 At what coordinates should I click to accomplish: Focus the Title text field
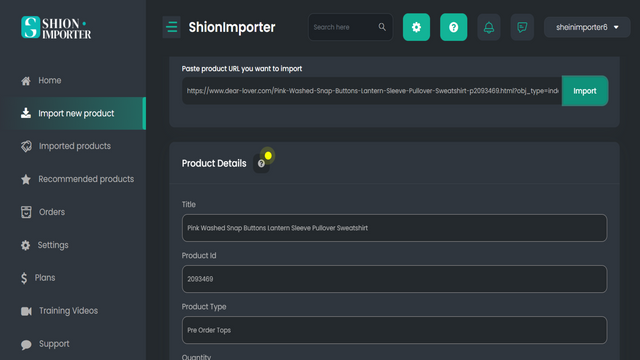point(394,228)
